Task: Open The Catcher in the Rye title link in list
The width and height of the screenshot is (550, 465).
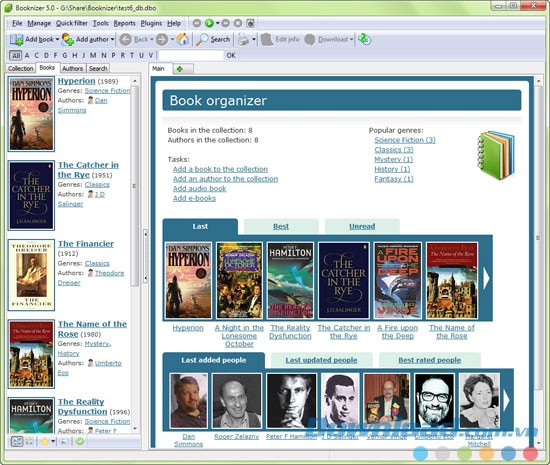Action: coord(88,170)
